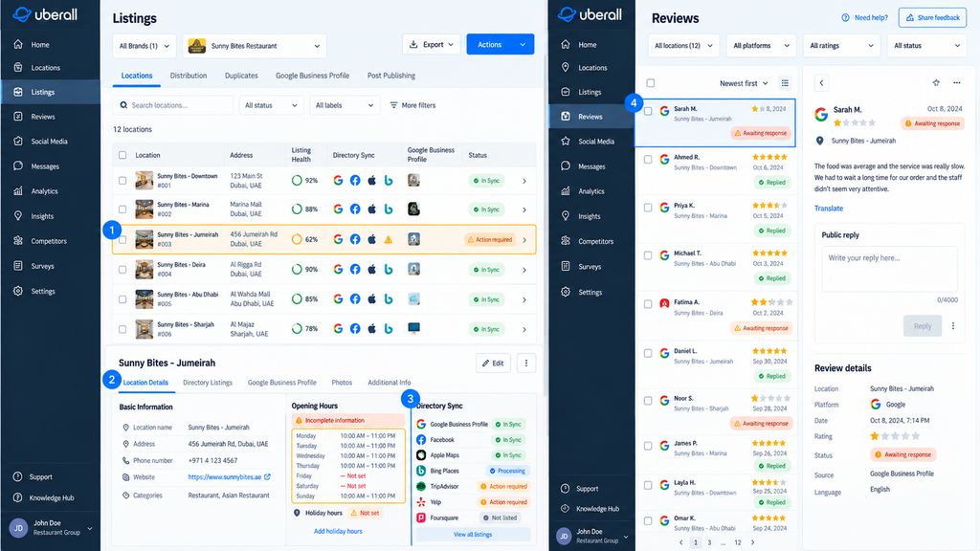Click the Edit button for Sunny Bites - Jumeirah
980x551 pixels.
tap(493, 363)
